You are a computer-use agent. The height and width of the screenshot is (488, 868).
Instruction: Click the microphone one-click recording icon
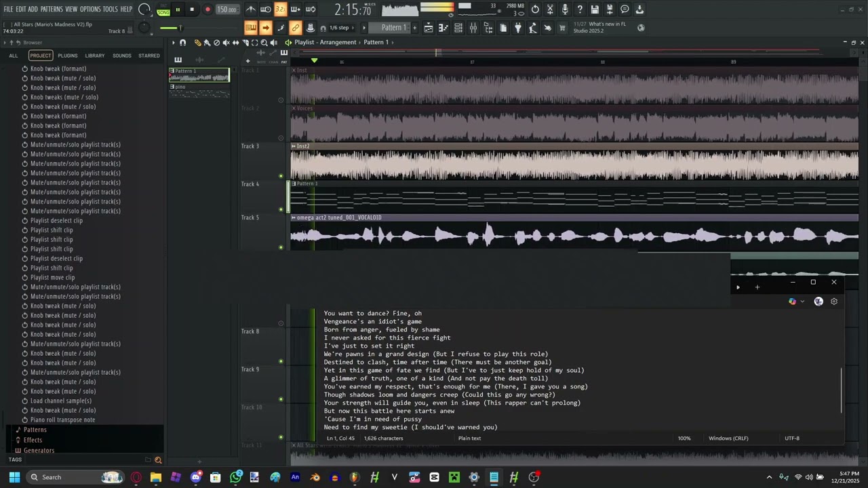click(x=566, y=9)
